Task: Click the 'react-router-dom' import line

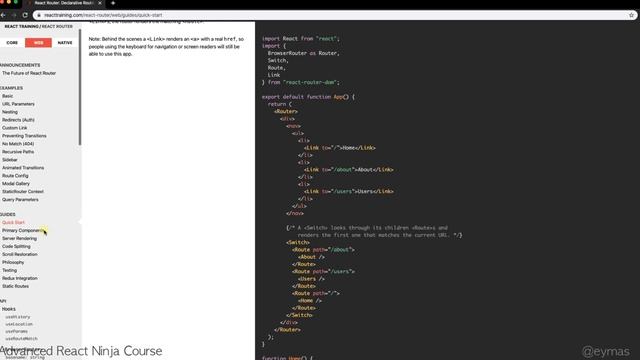Action: coord(300,82)
